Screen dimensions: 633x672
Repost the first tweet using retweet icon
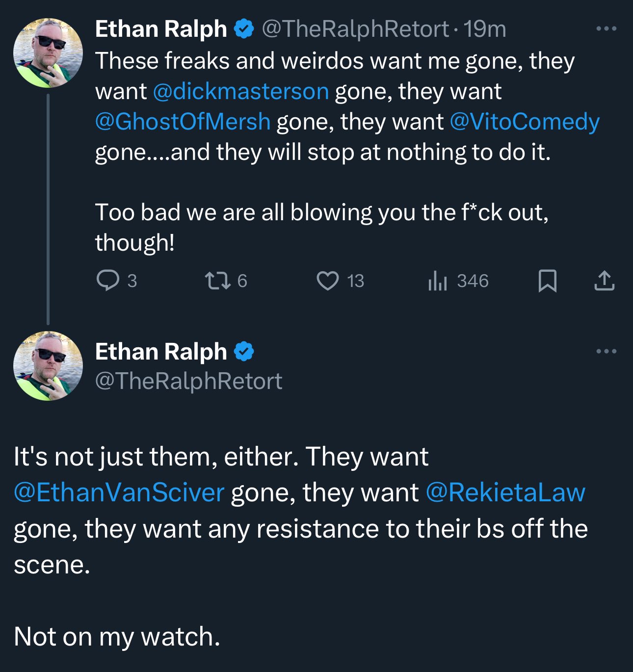[x=217, y=281]
